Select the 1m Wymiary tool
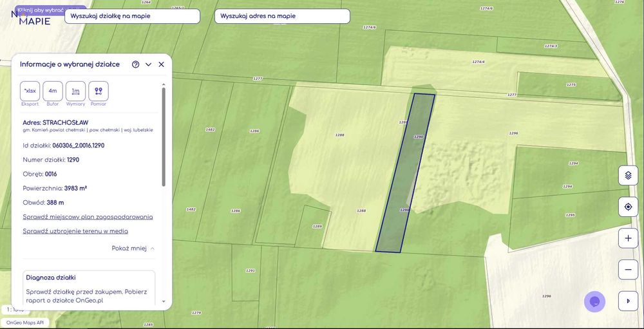Screen dimensions: 644x329 [x=75, y=91]
